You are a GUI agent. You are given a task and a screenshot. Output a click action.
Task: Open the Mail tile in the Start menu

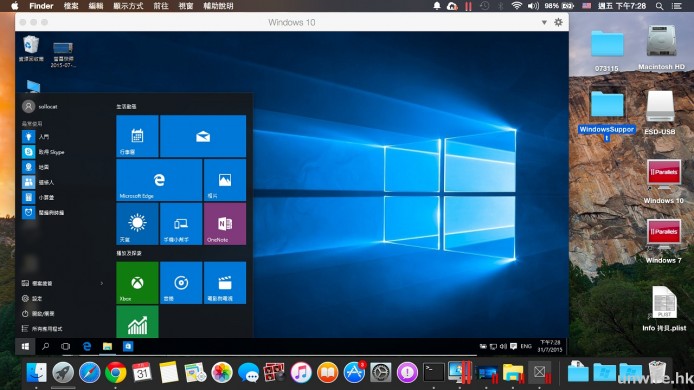click(203, 136)
